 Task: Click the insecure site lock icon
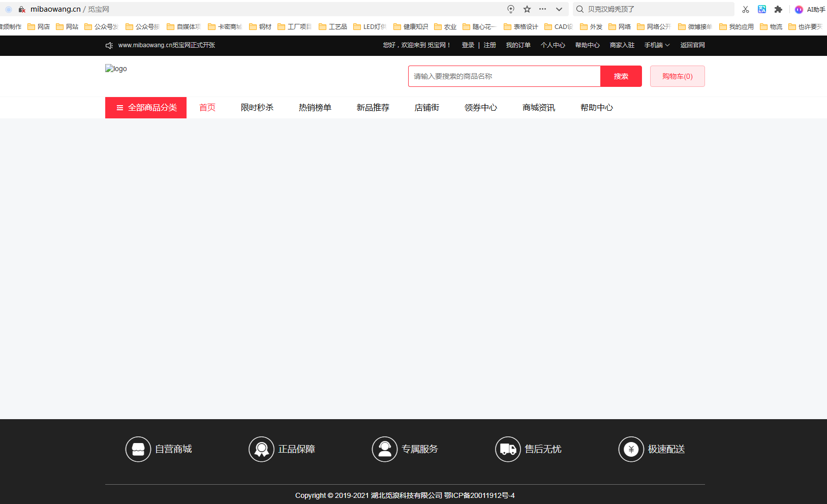pos(22,9)
